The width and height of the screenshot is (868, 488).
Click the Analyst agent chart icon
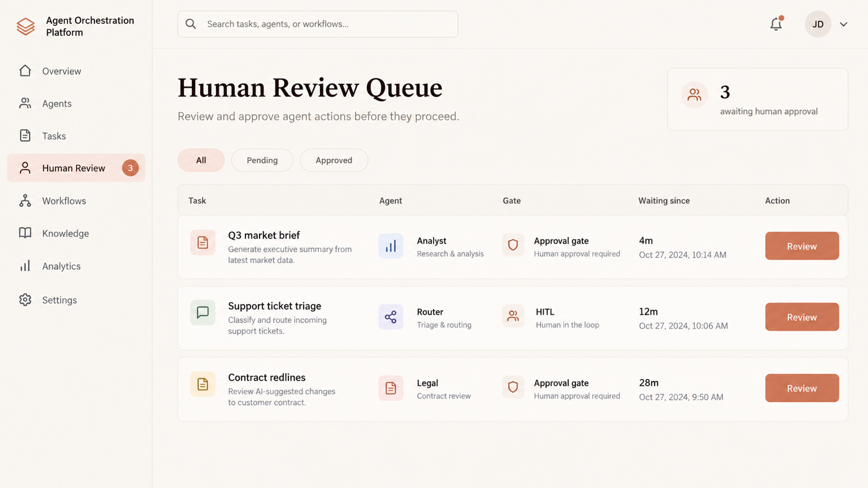point(391,246)
